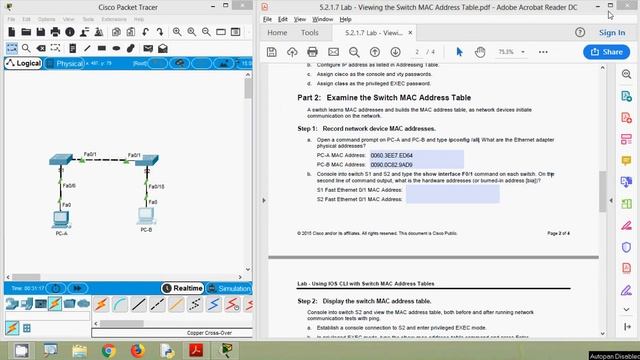Redo the last Packet Tracer action

[x=160, y=32]
